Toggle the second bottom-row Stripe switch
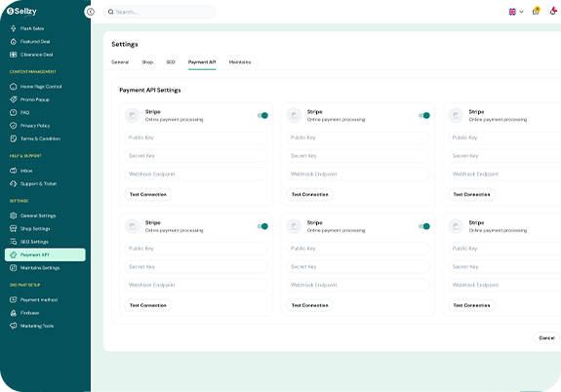 point(424,226)
